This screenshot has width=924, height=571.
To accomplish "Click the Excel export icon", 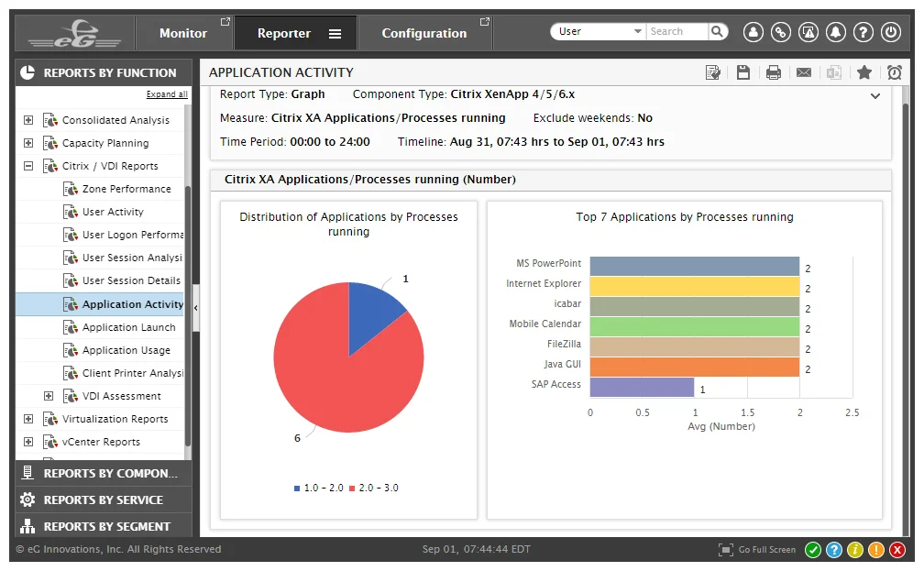I will pos(834,72).
